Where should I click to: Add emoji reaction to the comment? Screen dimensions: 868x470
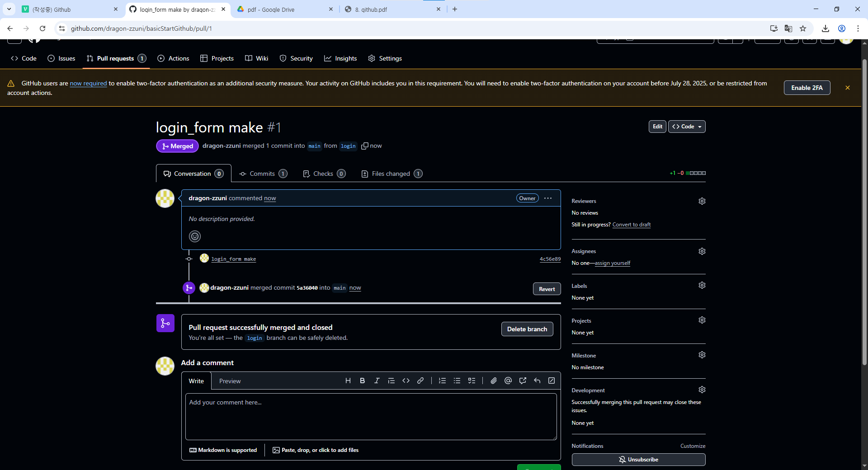point(195,236)
